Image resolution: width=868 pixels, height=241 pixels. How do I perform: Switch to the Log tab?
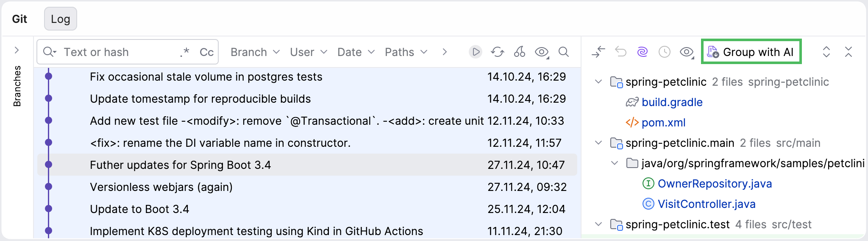click(61, 19)
